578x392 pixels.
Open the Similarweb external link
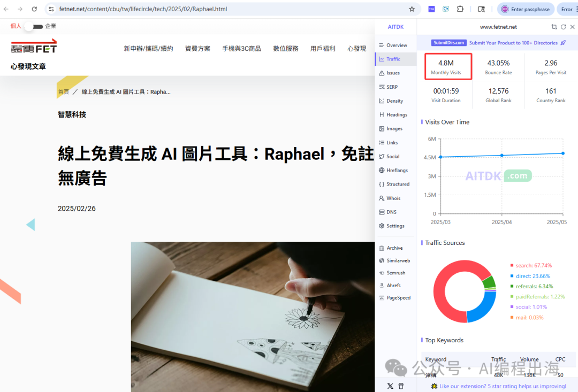coord(396,260)
